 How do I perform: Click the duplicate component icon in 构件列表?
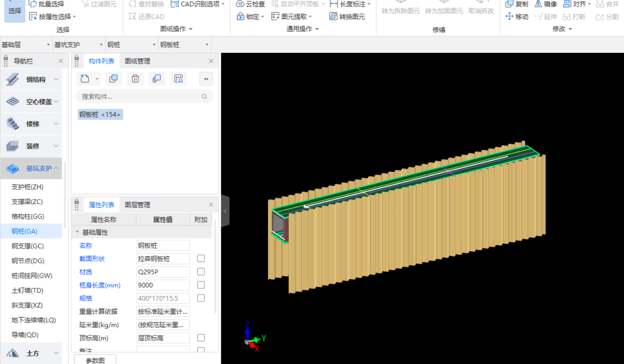[x=113, y=79]
